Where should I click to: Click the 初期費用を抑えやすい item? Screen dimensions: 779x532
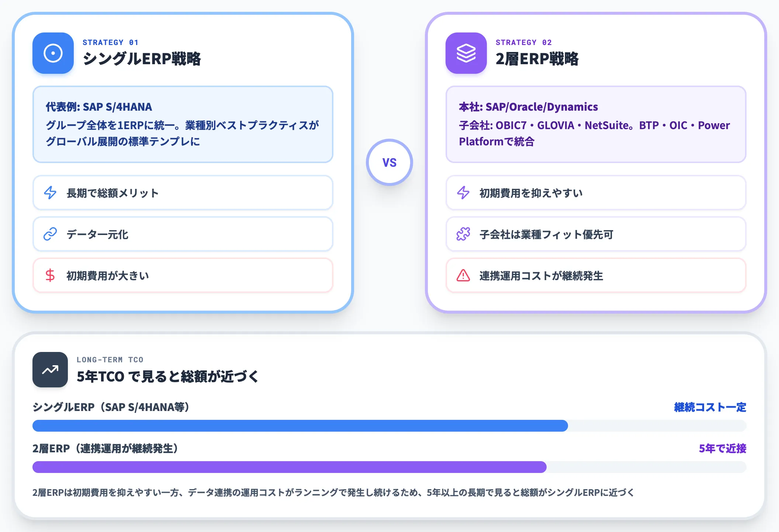[596, 193]
